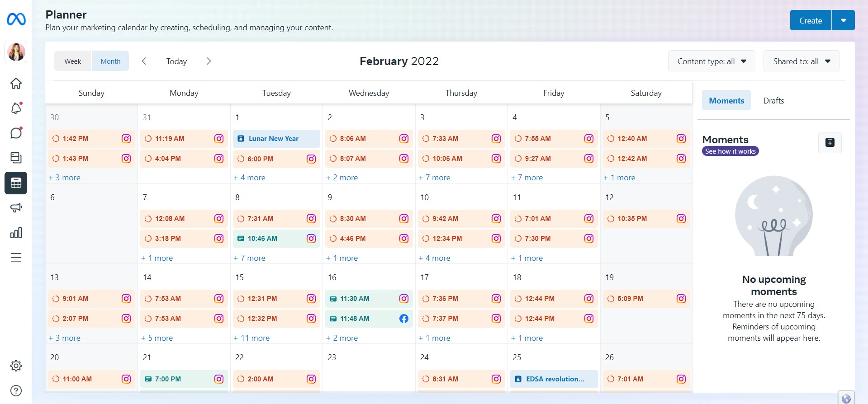
Task: Select the Moments tab
Action: [x=726, y=100]
